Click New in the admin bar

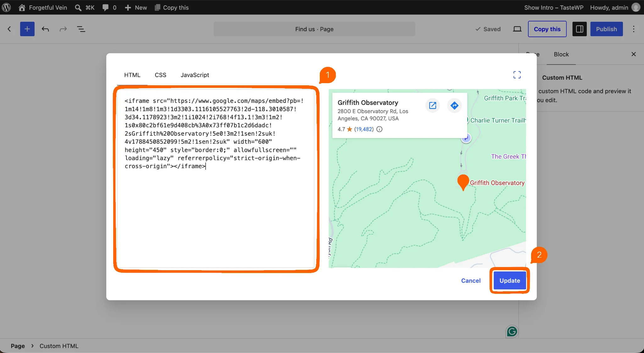[136, 8]
